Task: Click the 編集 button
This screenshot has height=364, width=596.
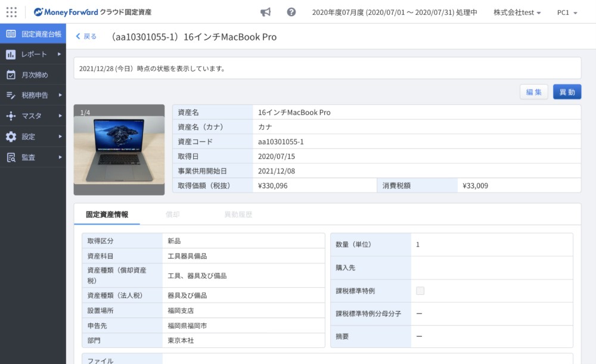Action: pyautogui.click(x=533, y=92)
